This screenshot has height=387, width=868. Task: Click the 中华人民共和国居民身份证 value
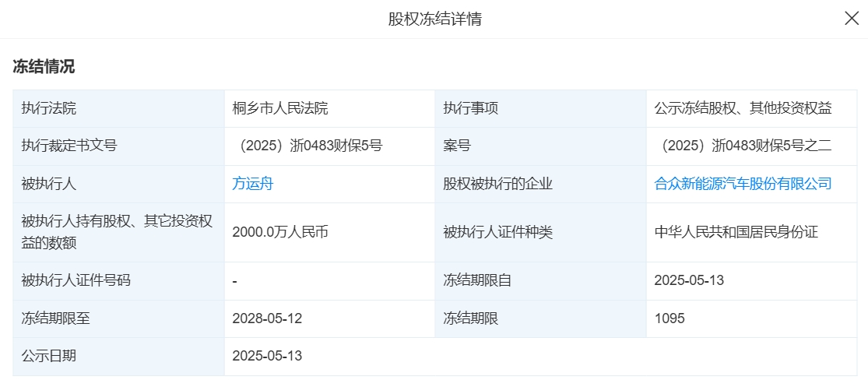pos(736,232)
